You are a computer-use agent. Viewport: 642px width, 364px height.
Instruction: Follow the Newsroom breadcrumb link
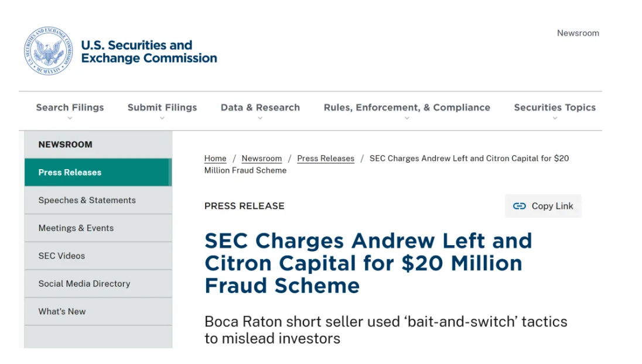pos(261,159)
